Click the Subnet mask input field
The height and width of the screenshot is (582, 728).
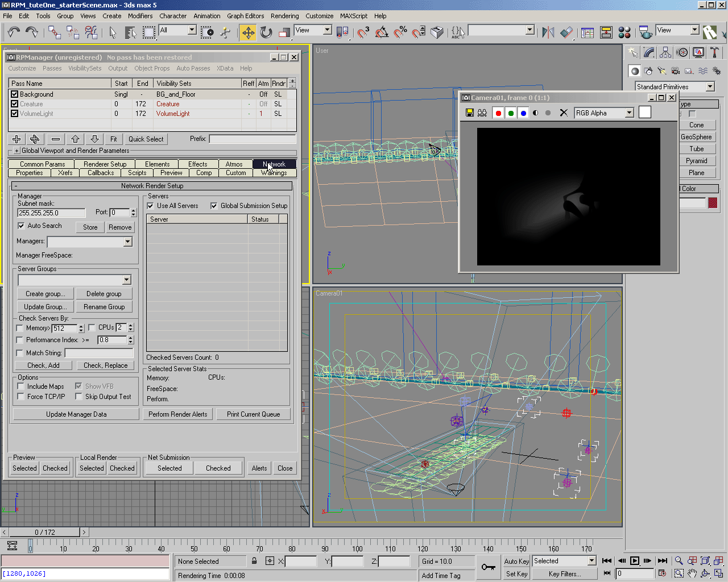tap(51, 213)
